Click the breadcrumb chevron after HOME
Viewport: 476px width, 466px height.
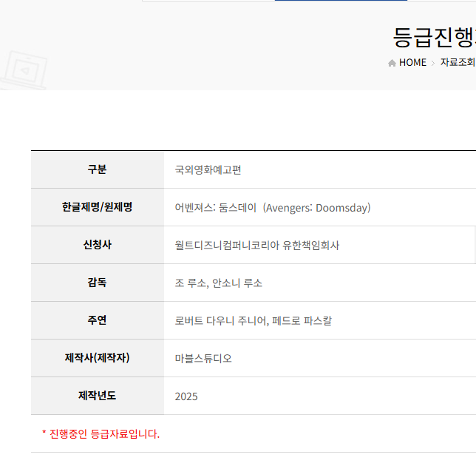pos(433,63)
